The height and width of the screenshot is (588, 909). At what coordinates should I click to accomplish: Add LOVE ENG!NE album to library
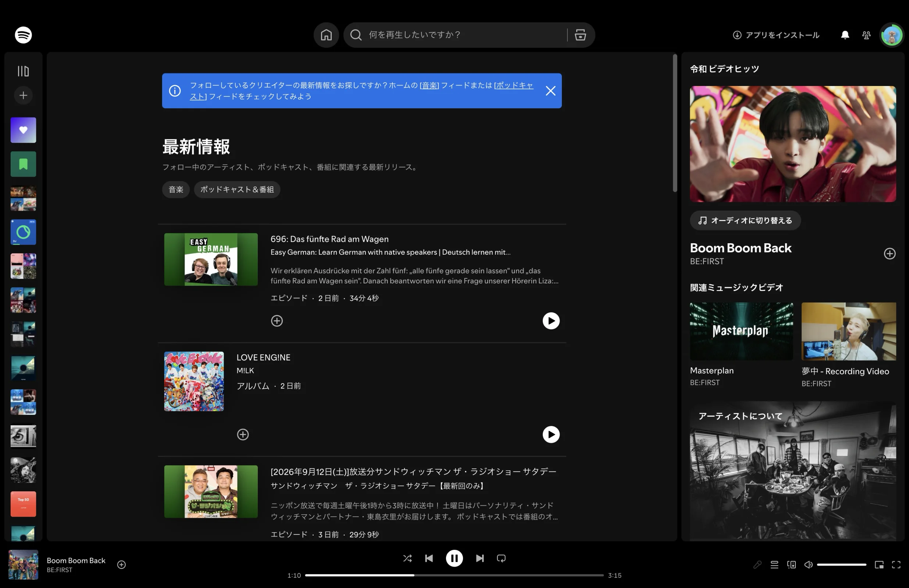point(243,434)
